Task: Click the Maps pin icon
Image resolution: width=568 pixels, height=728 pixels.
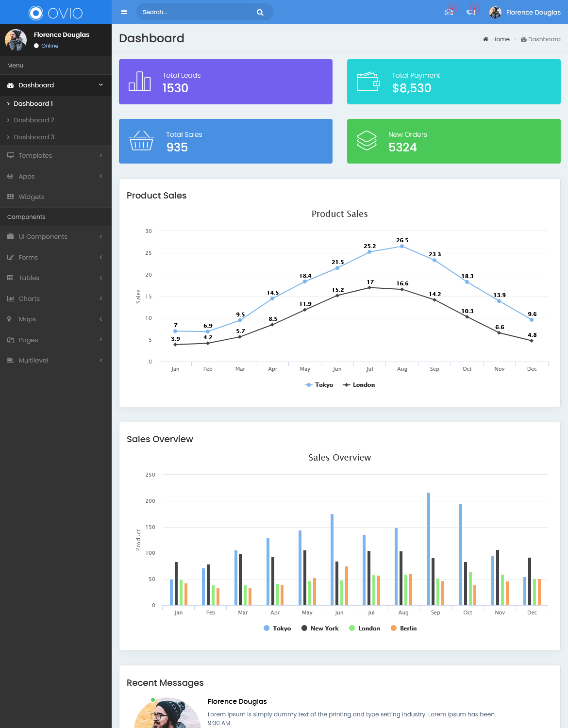Action: tap(9, 319)
